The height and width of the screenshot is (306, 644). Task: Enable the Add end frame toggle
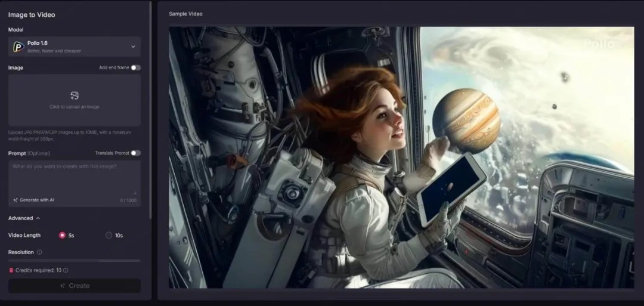coord(135,67)
